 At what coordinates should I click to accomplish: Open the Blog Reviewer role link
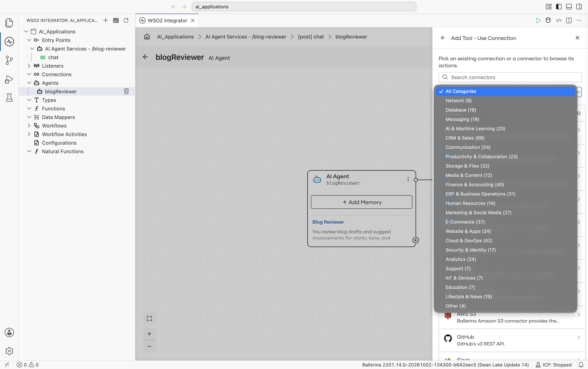(x=328, y=222)
